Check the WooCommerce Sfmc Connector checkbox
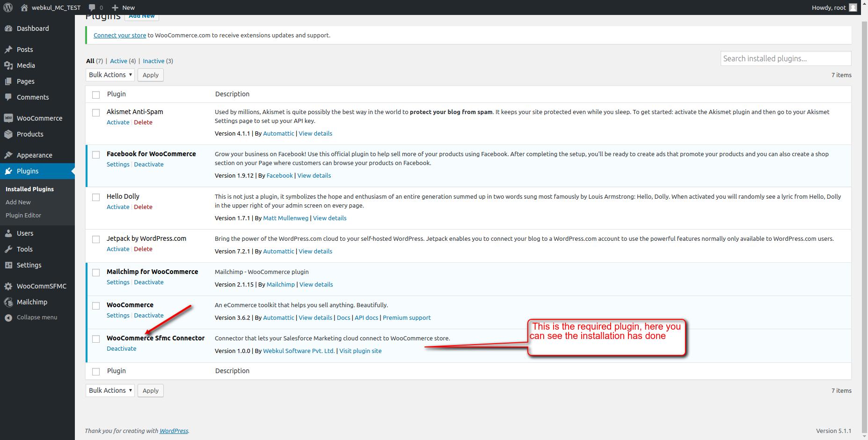The width and height of the screenshot is (868, 440). pos(96,339)
